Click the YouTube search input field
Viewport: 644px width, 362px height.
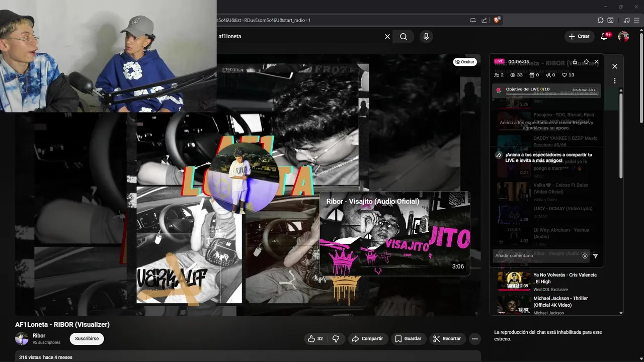click(x=299, y=36)
